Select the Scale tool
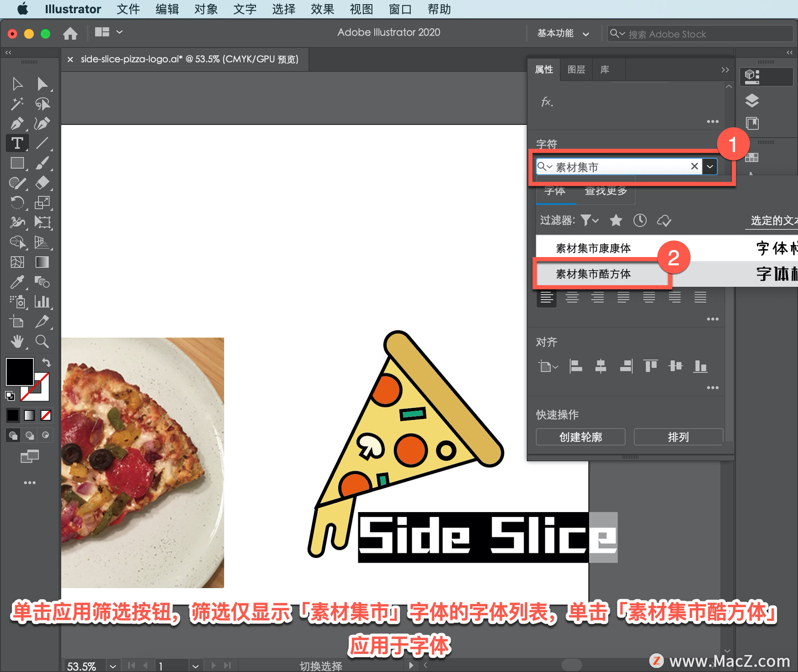798x672 pixels. click(x=42, y=203)
